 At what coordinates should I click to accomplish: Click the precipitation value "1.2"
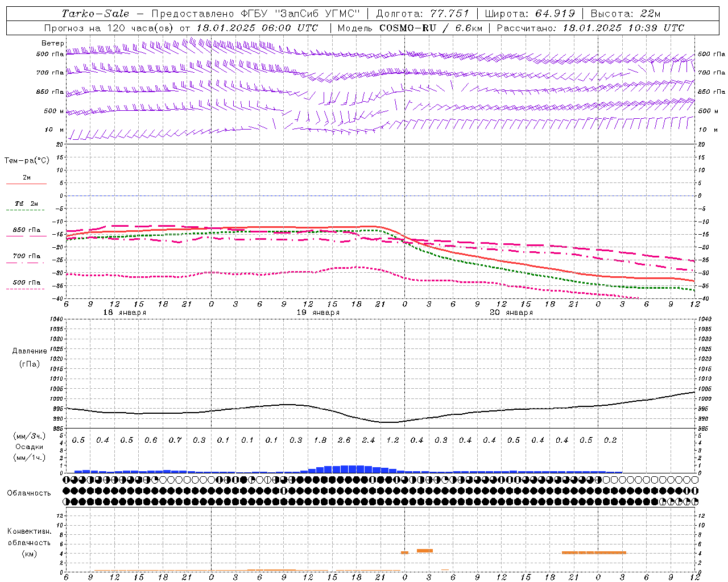392,440
